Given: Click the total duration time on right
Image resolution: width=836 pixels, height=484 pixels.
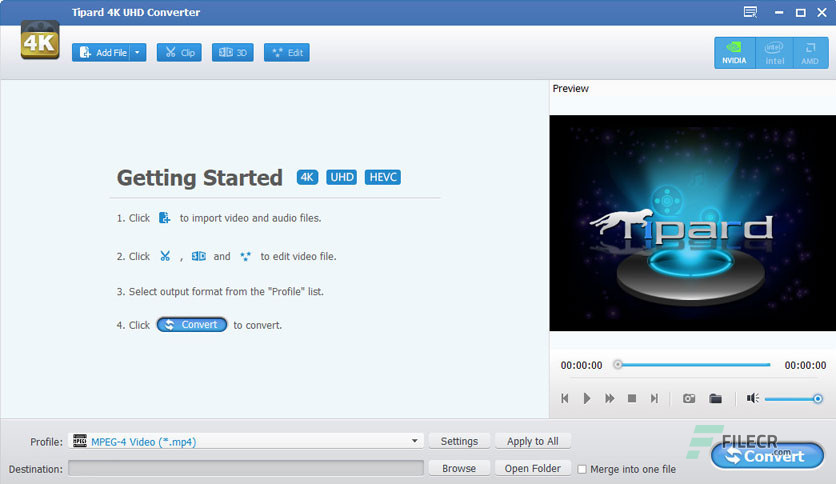Looking at the screenshot, I should coord(805,365).
